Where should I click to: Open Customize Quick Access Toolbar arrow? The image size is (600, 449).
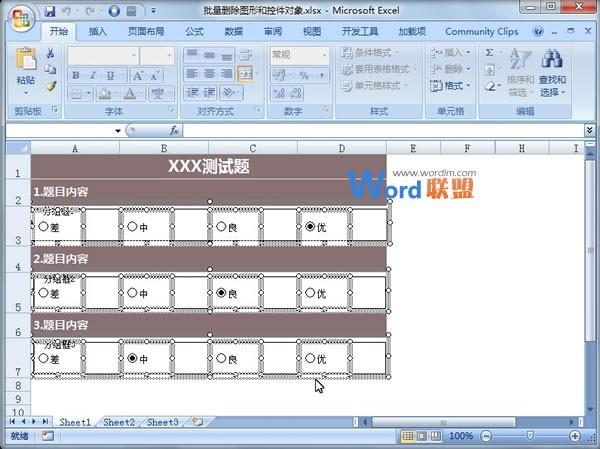click(153, 11)
